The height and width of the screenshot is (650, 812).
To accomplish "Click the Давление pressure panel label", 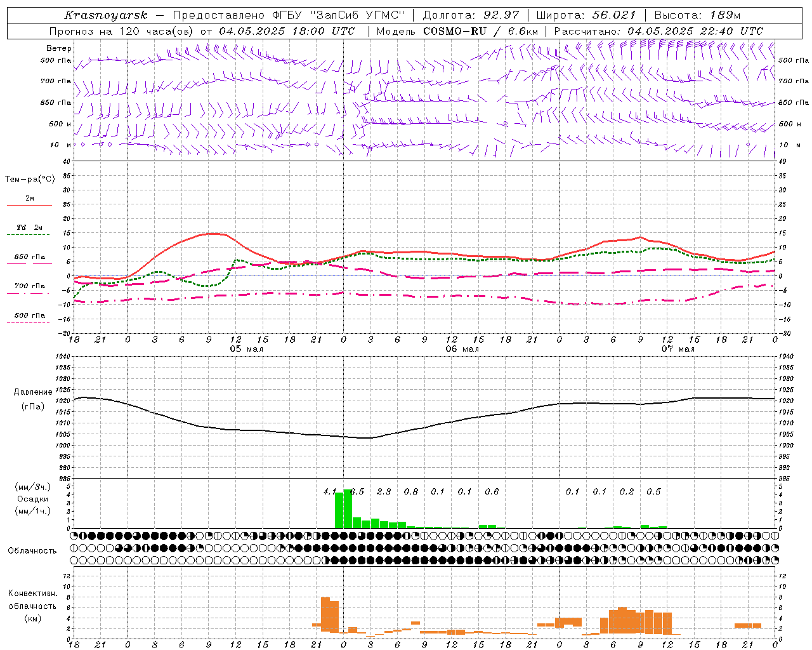I will click(33, 392).
